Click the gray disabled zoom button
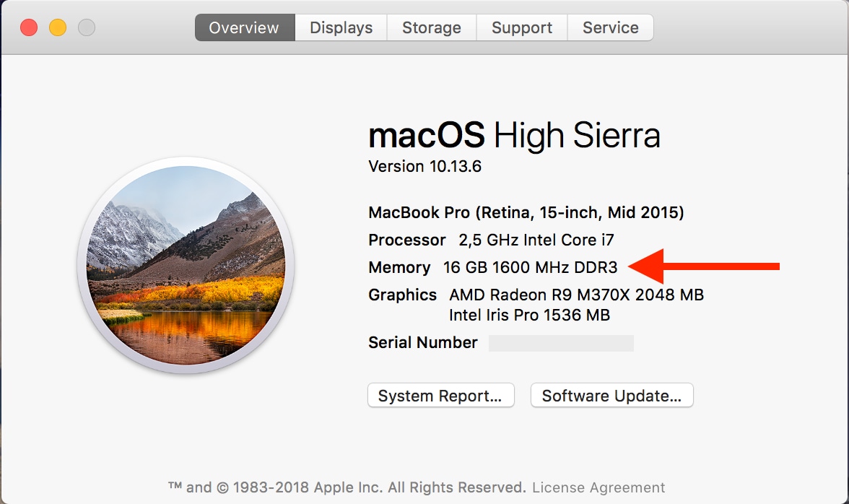Screen dimensions: 849x504 tap(87, 28)
